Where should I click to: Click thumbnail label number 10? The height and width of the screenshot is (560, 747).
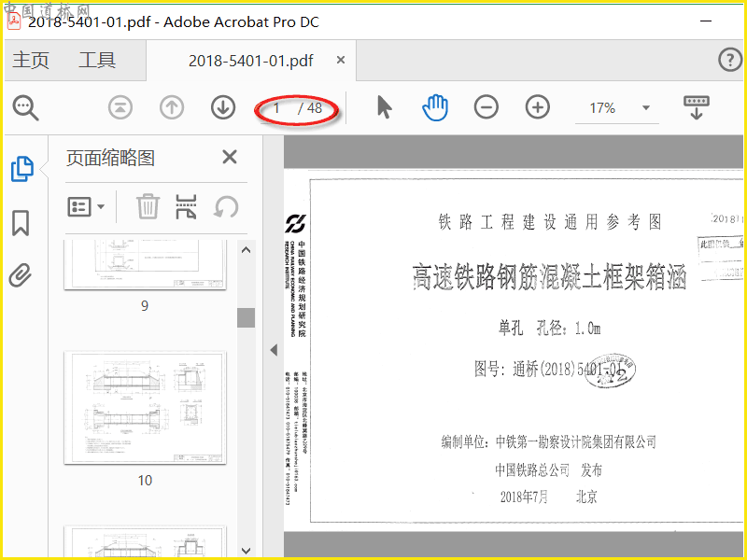tap(145, 481)
